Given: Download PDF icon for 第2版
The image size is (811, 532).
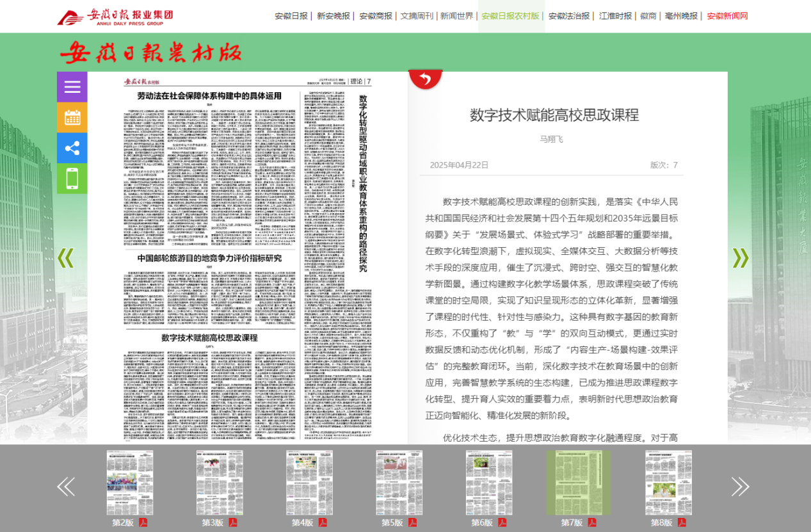Looking at the screenshot, I should (143, 522).
